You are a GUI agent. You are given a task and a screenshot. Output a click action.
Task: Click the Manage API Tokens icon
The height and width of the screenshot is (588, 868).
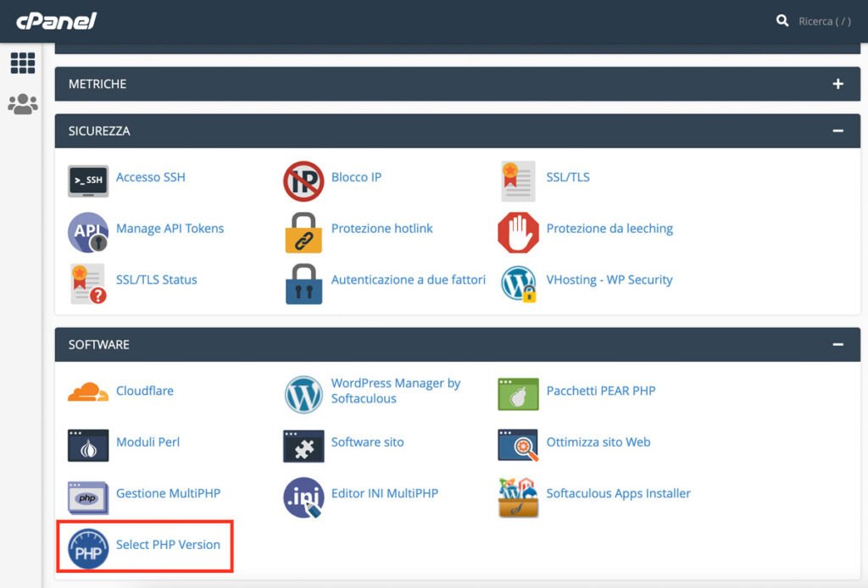tap(88, 232)
